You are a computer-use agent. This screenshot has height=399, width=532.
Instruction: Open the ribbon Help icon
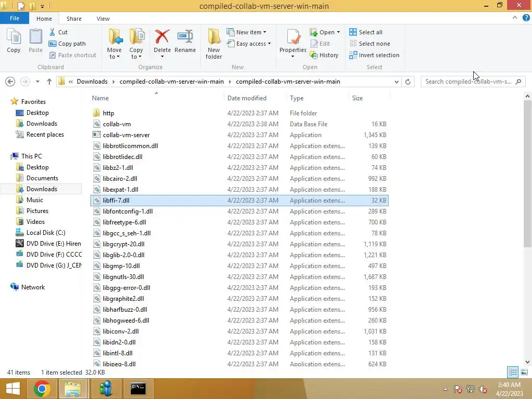point(526,18)
